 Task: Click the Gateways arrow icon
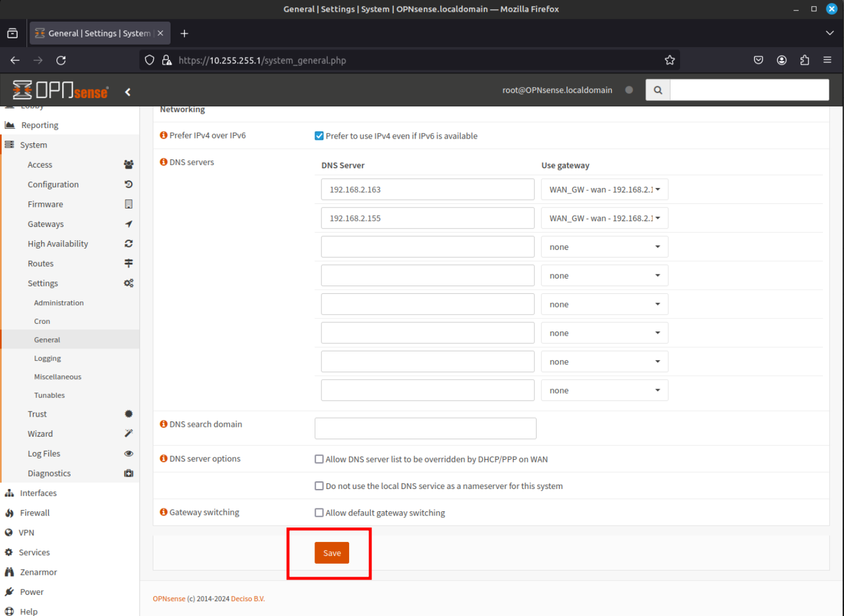(x=129, y=224)
